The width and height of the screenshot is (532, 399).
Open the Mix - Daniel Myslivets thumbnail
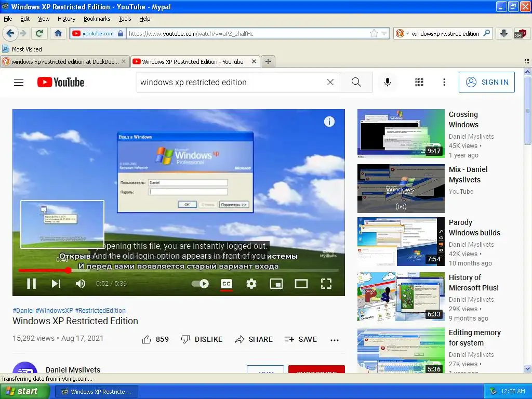(401, 189)
